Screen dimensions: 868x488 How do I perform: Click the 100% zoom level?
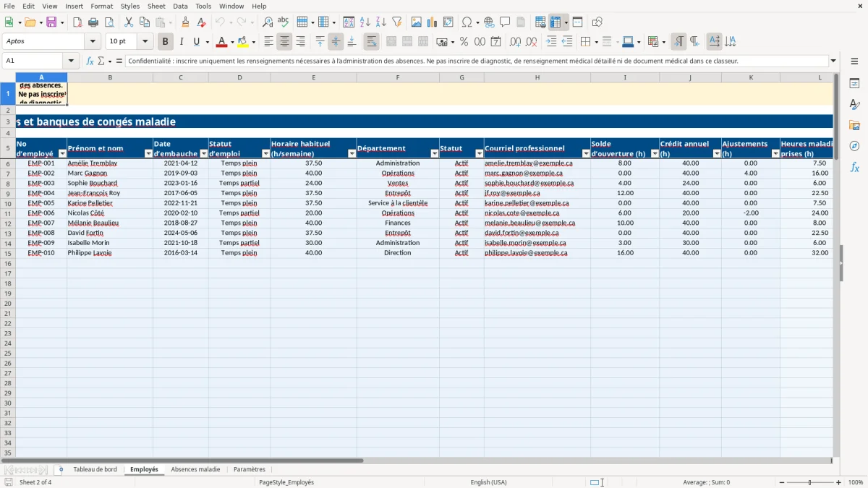(855, 482)
